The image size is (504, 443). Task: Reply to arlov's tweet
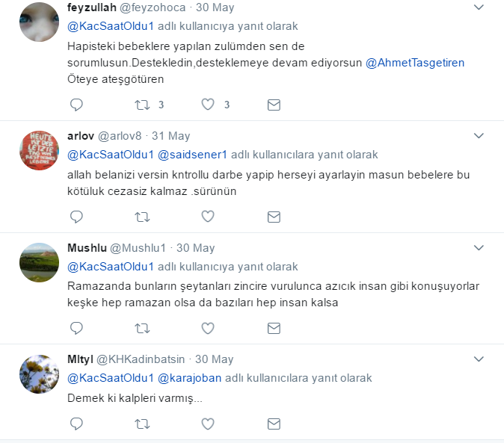[76, 217]
